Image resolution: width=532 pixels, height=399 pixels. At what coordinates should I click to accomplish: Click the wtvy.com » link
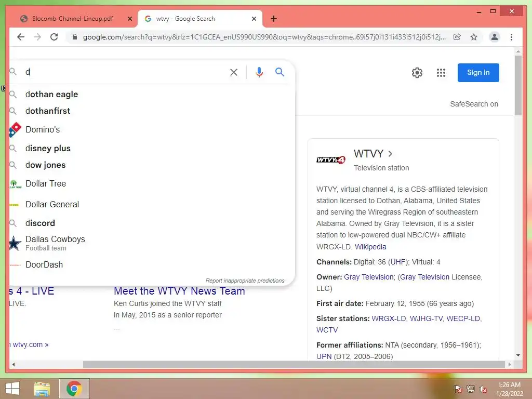(x=31, y=345)
